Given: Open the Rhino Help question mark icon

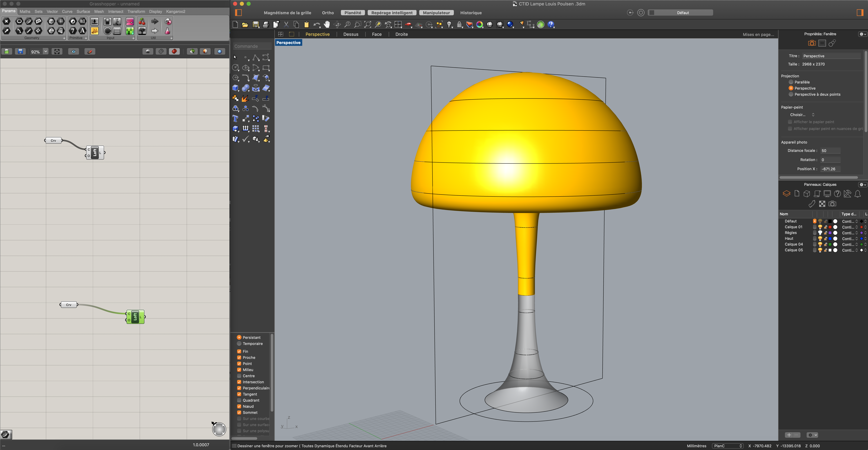Looking at the screenshot, I should (551, 24).
